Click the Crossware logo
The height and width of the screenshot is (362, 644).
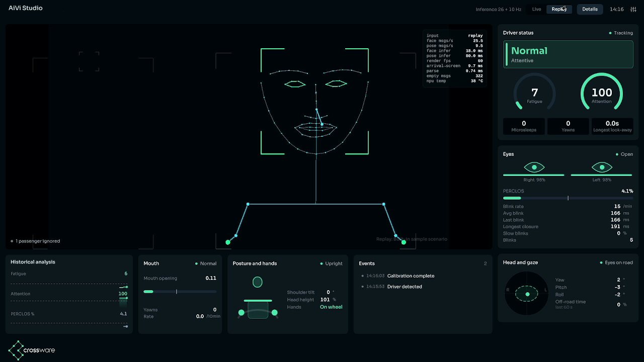point(32,350)
